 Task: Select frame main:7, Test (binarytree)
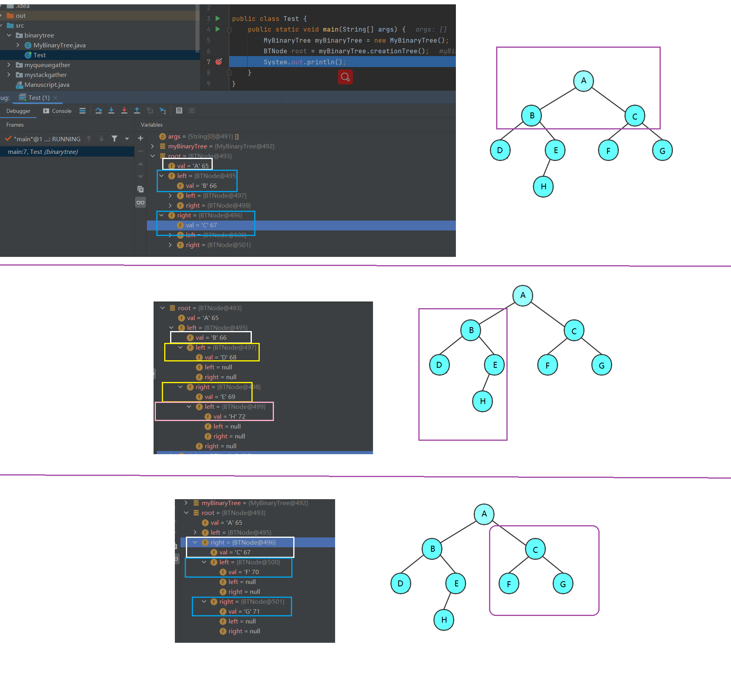point(67,152)
